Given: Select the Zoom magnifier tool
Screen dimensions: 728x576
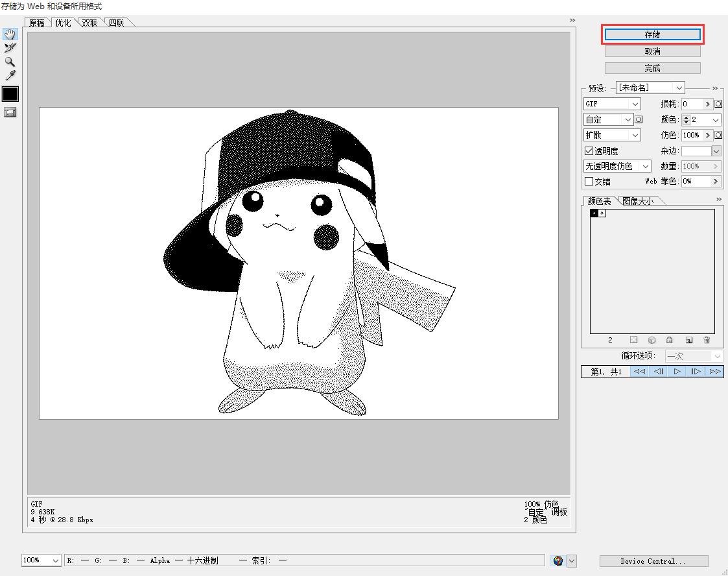Looking at the screenshot, I should [10, 62].
